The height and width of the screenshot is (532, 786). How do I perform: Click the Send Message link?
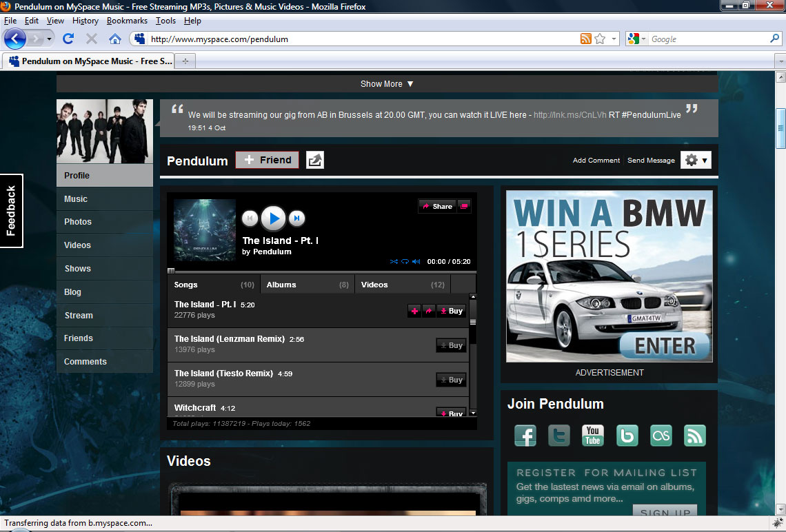(x=651, y=161)
